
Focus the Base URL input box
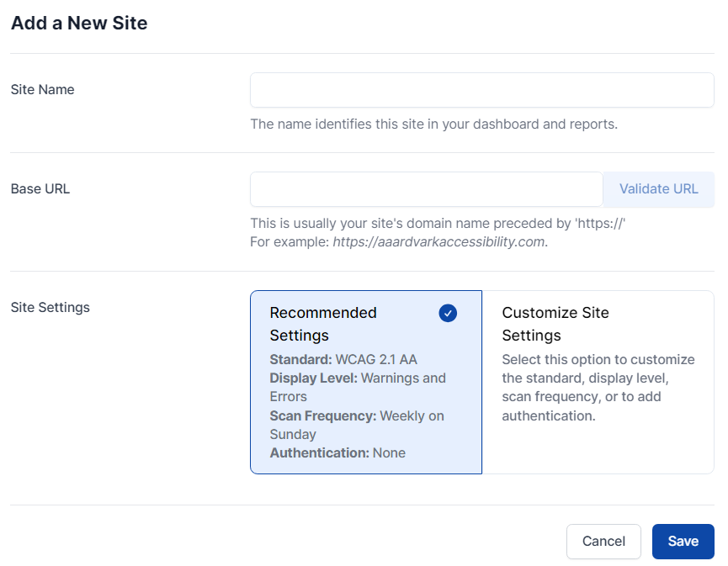[426, 189]
